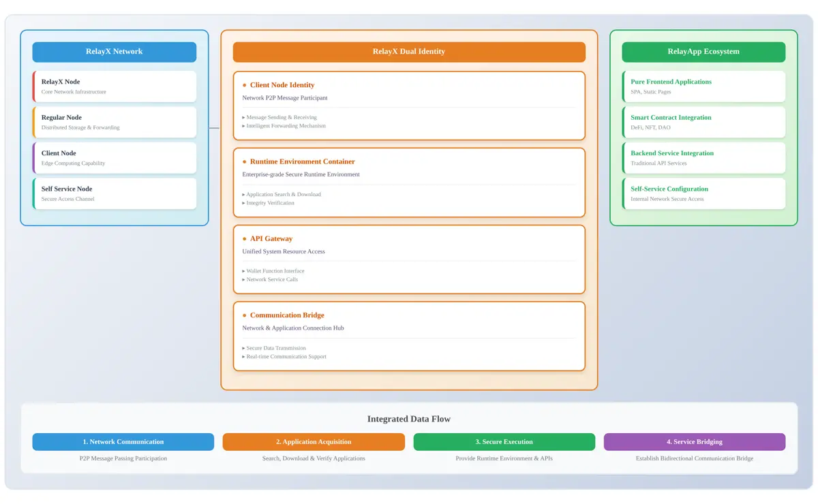The image size is (818, 504).
Task: Switch to 2. Application Acquisition step
Action: (x=314, y=442)
